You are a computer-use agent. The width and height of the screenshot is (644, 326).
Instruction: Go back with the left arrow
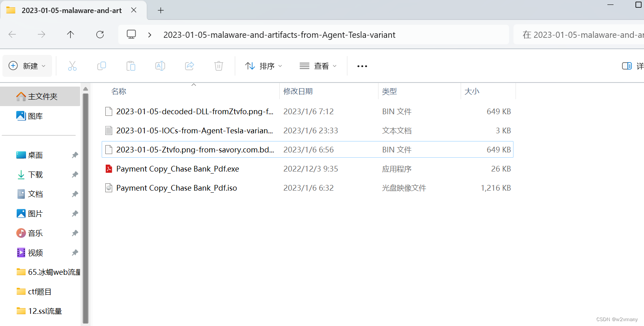[x=12, y=35]
